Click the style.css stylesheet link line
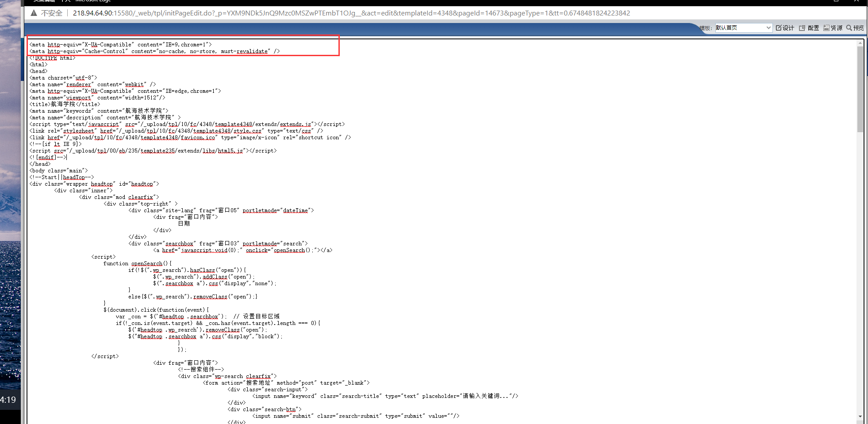This screenshot has height=424, width=868. [x=177, y=131]
